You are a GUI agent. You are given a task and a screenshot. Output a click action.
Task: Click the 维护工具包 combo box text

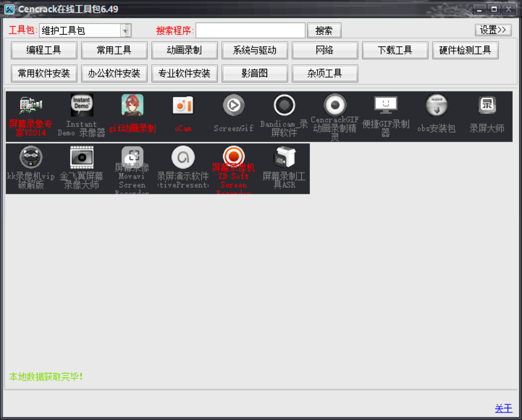[x=63, y=31]
